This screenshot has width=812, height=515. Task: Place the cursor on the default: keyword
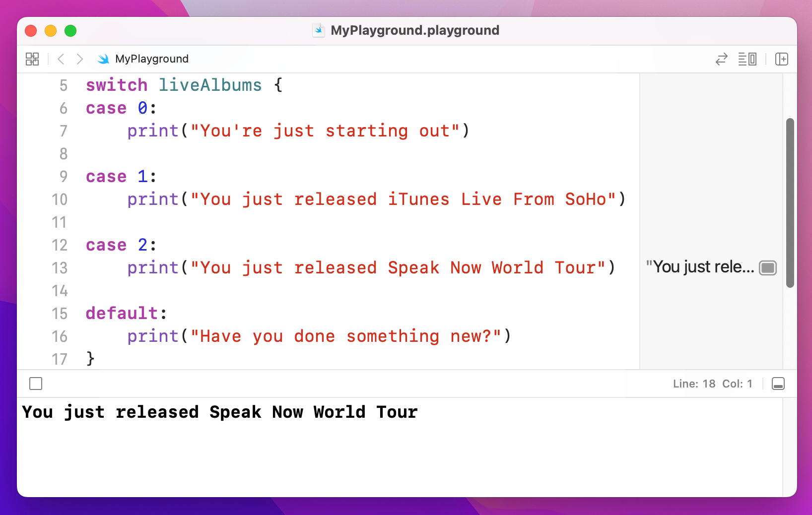[x=122, y=314]
